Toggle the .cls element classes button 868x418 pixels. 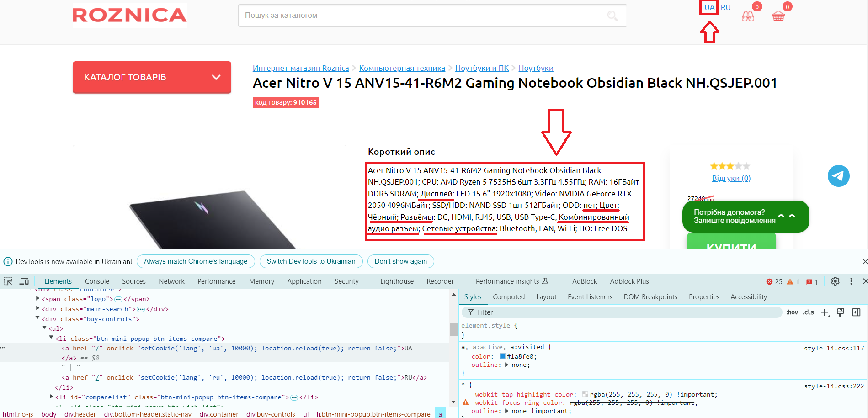[809, 312]
